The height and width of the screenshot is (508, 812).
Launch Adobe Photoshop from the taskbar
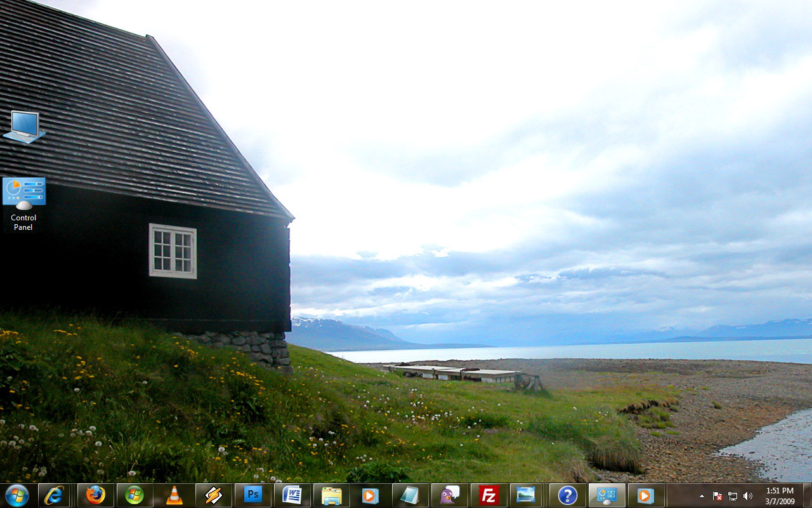253,495
